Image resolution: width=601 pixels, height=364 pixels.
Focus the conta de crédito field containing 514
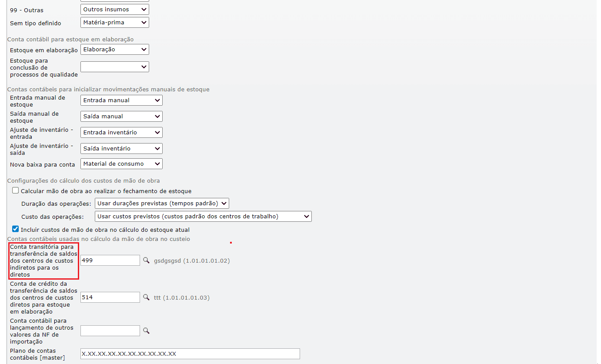click(110, 297)
